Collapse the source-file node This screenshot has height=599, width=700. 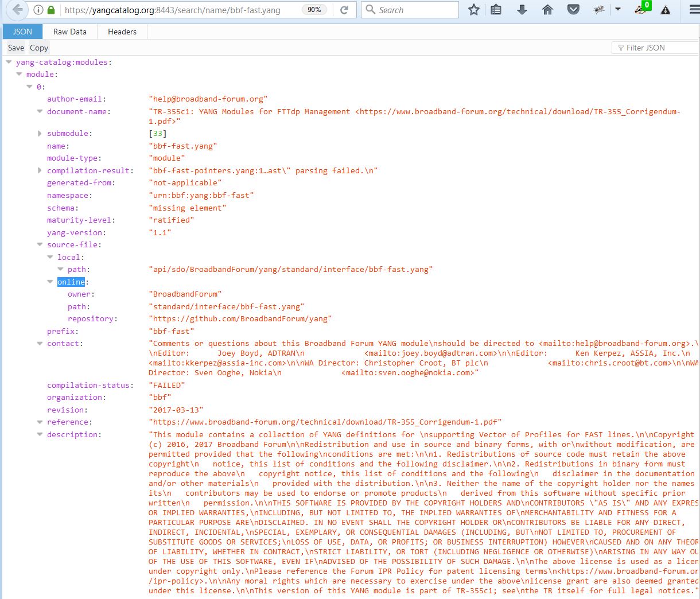tap(40, 245)
